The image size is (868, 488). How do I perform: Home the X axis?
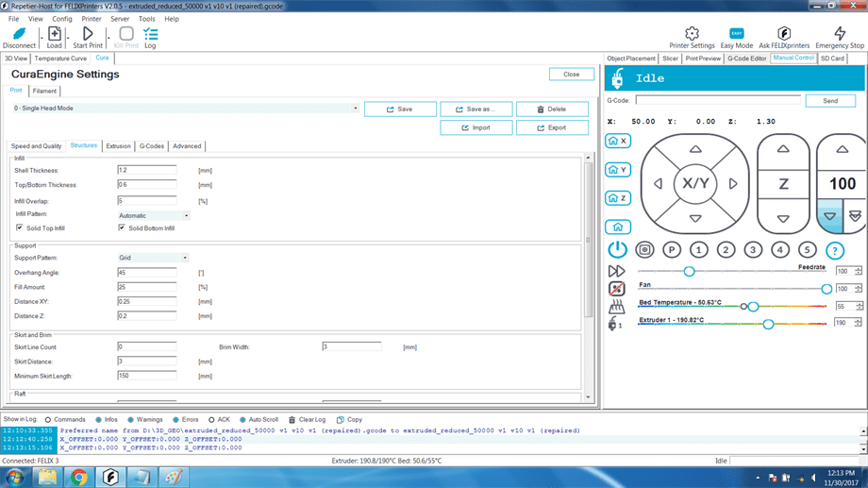618,141
